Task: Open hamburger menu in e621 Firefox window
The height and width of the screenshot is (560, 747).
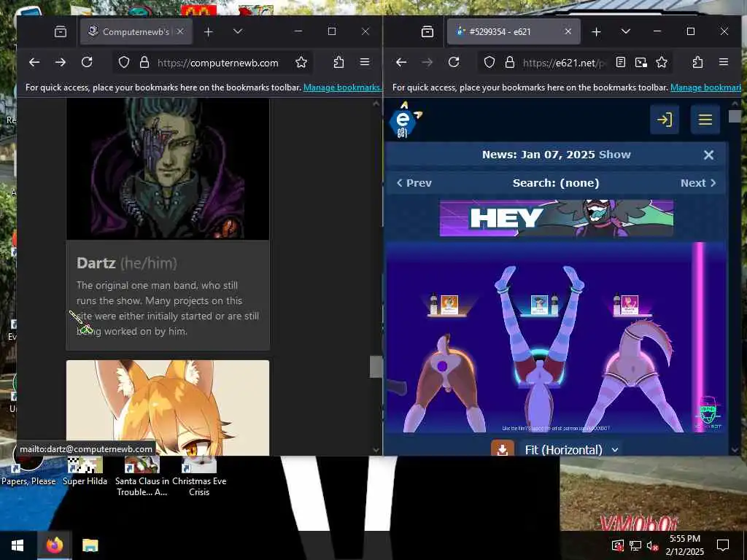Action: click(724, 63)
